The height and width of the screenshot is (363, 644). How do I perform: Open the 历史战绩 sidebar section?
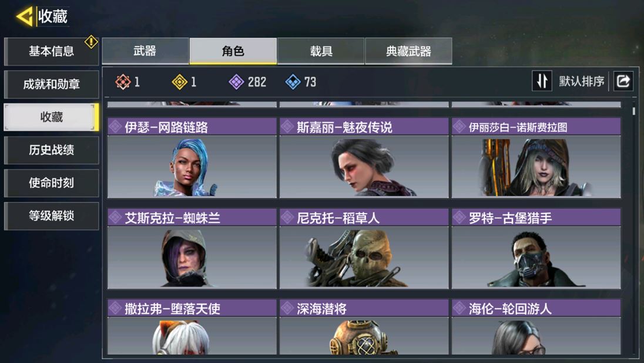(51, 150)
